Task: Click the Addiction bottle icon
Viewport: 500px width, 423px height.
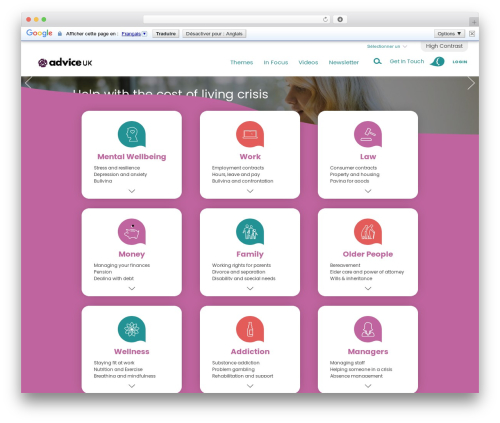Action: (250, 329)
